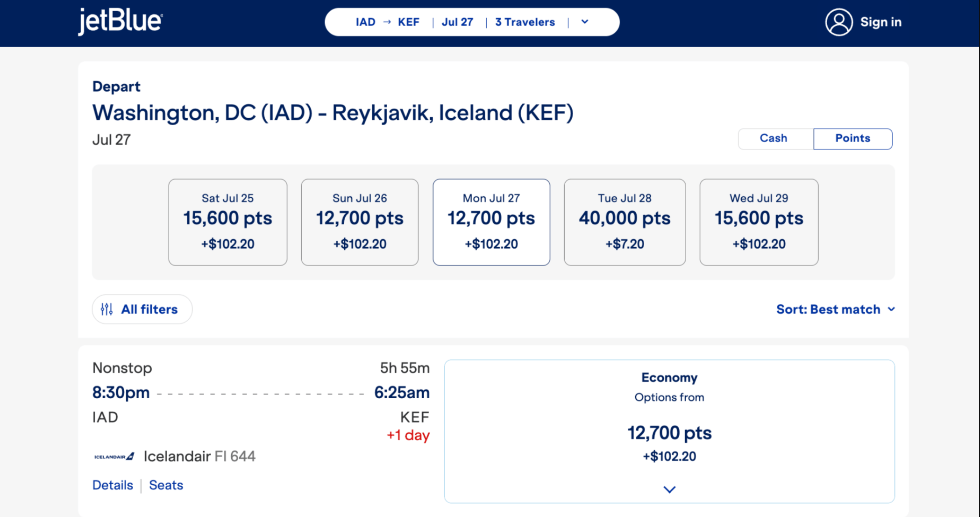Click the user profile avatar icon
Image resolution: width=980 pixels, height=517 pixels.
(x=839, y=22)
